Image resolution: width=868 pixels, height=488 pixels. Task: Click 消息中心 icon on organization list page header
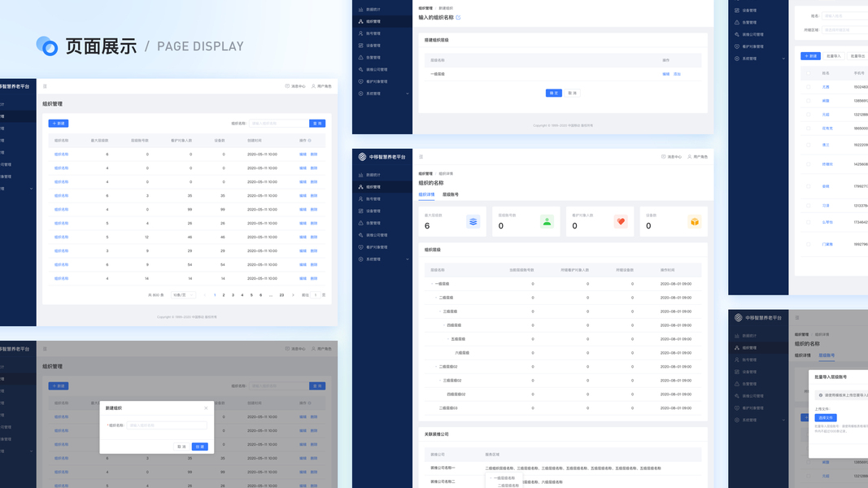287,86
